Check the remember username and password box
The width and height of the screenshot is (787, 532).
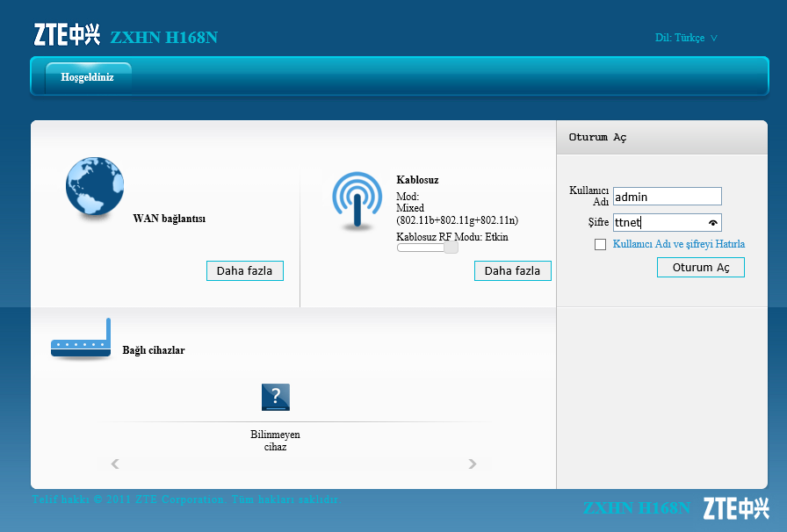pyautogui.click(x=600, y=244)
